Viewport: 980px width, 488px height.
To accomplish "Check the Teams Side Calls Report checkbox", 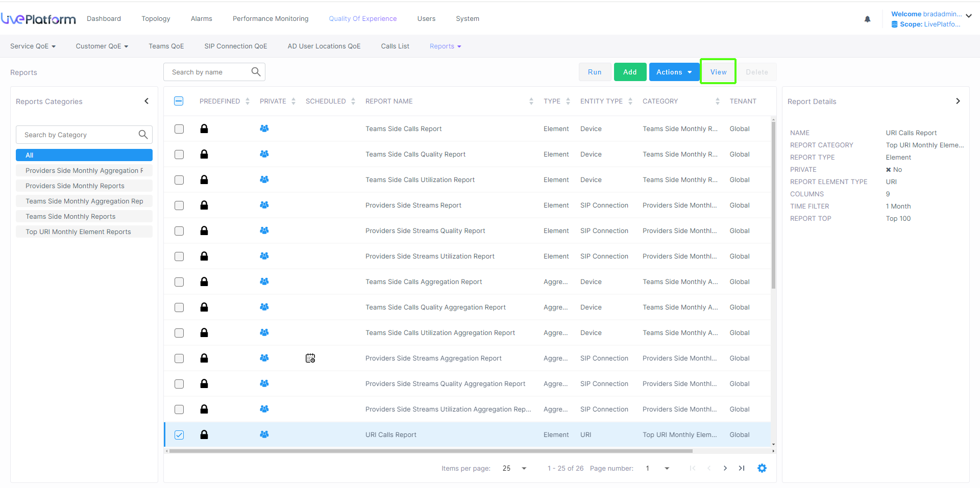I will (x=179, y=129).
